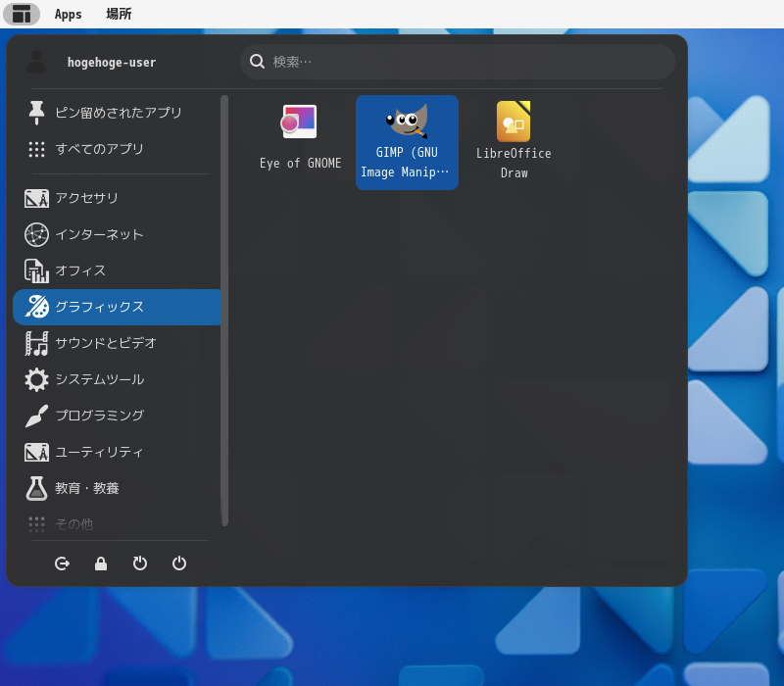The height and width of the screenshot is (686, 784).
Task: Click the category list scrollbar
Action: pyautogui.click(x=224, y=310)
